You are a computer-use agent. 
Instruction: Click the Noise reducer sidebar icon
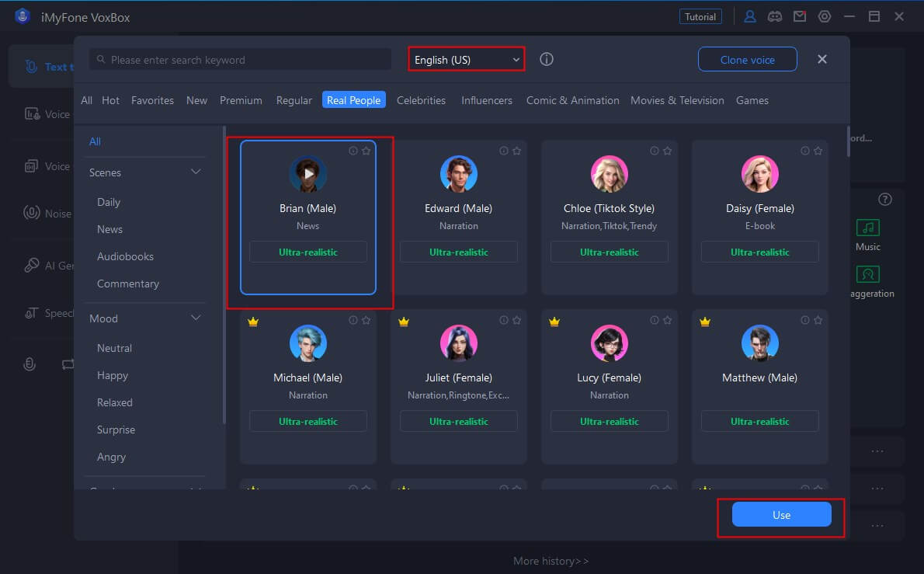click(31, 213)
